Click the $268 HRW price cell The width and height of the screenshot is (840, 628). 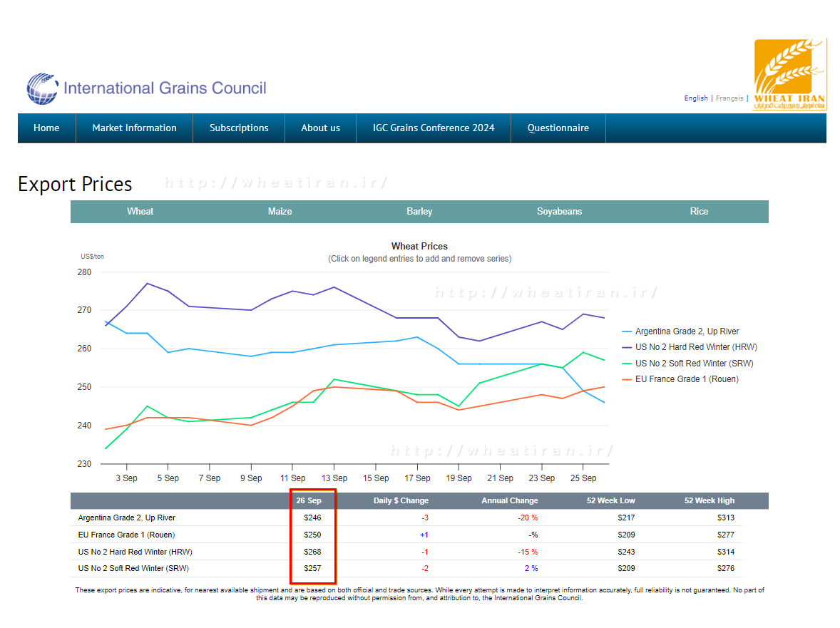click(x=312, y=552)
